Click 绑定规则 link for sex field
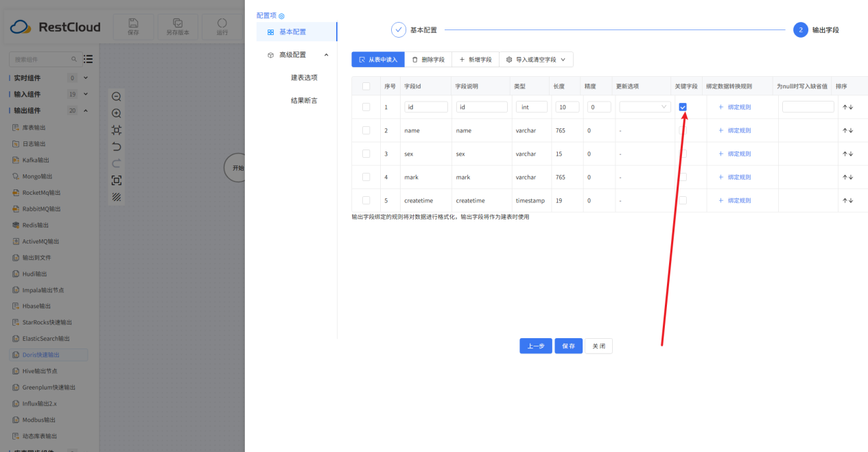The width and height of the screenshot is (868, 452). (x=734, y=154)
